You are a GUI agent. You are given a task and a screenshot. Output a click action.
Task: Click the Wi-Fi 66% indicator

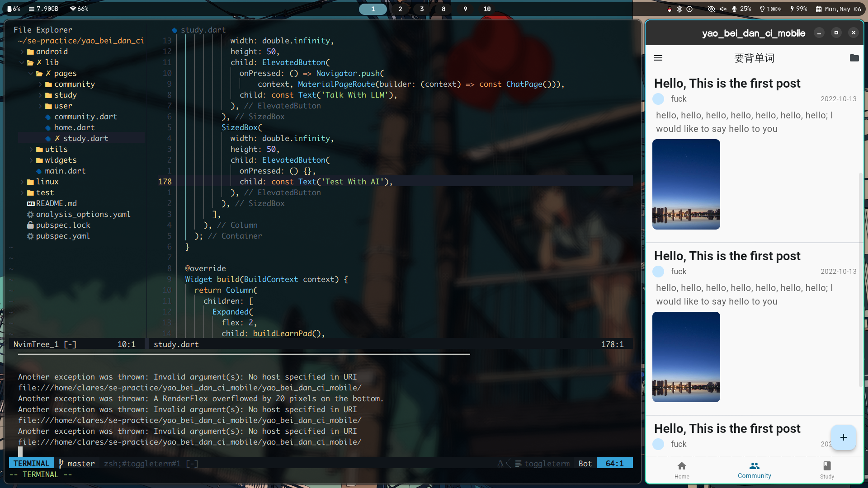point(79,9)
